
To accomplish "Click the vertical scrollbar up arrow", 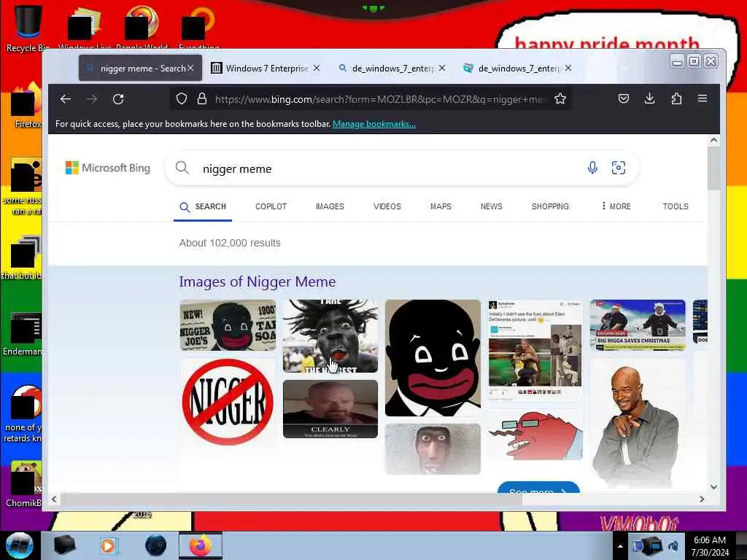I will (713, 140).
